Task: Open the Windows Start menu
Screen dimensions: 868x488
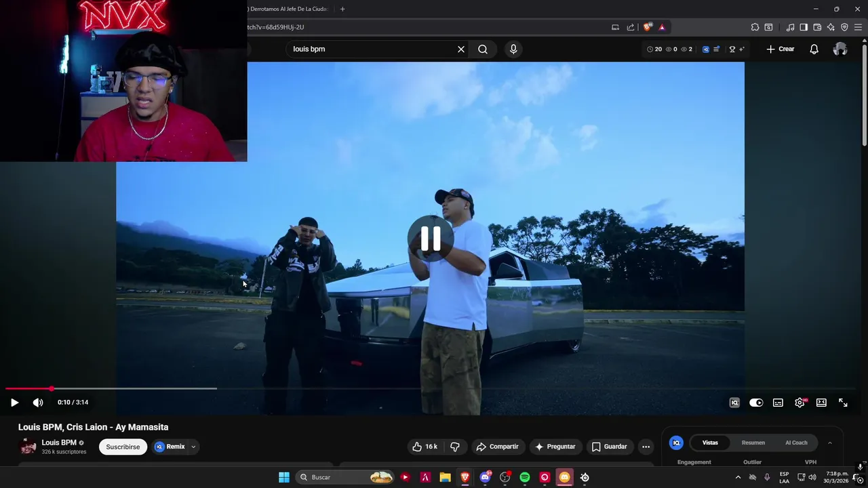Action: pos(284,477)
